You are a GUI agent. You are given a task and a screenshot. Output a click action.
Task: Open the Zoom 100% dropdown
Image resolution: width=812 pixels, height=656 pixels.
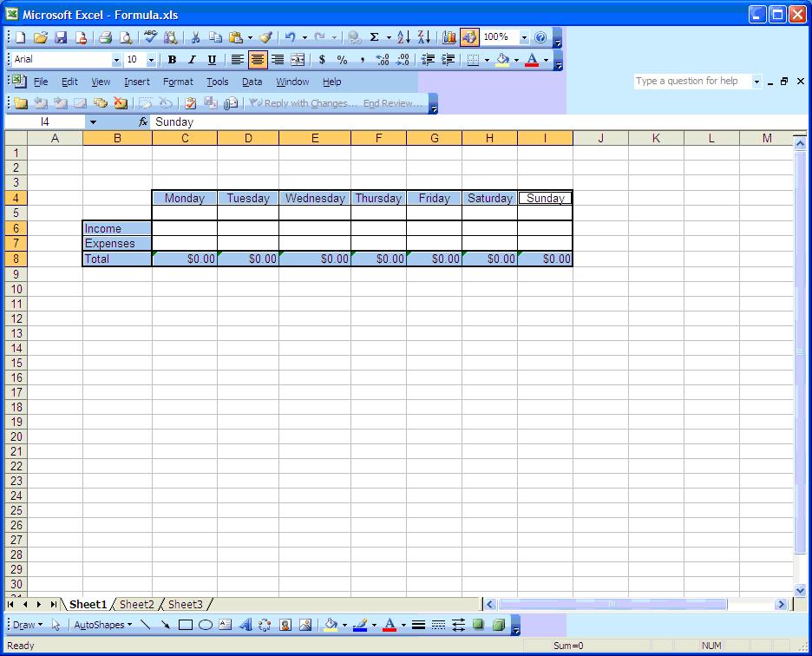524,38
